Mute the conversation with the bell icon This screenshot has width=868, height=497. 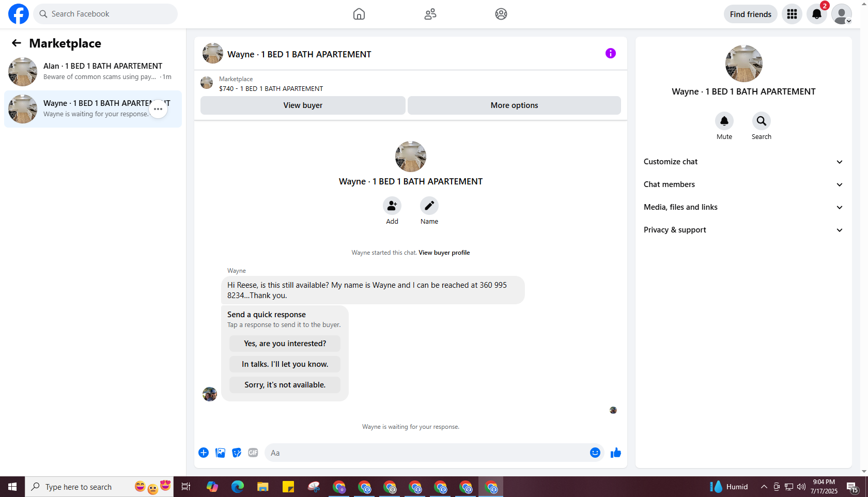click(x=724, y=121)
